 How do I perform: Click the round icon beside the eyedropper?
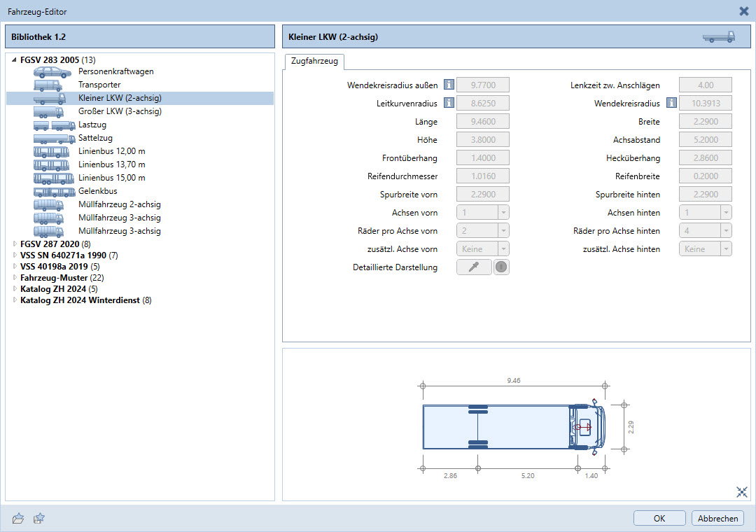[501, 267]
